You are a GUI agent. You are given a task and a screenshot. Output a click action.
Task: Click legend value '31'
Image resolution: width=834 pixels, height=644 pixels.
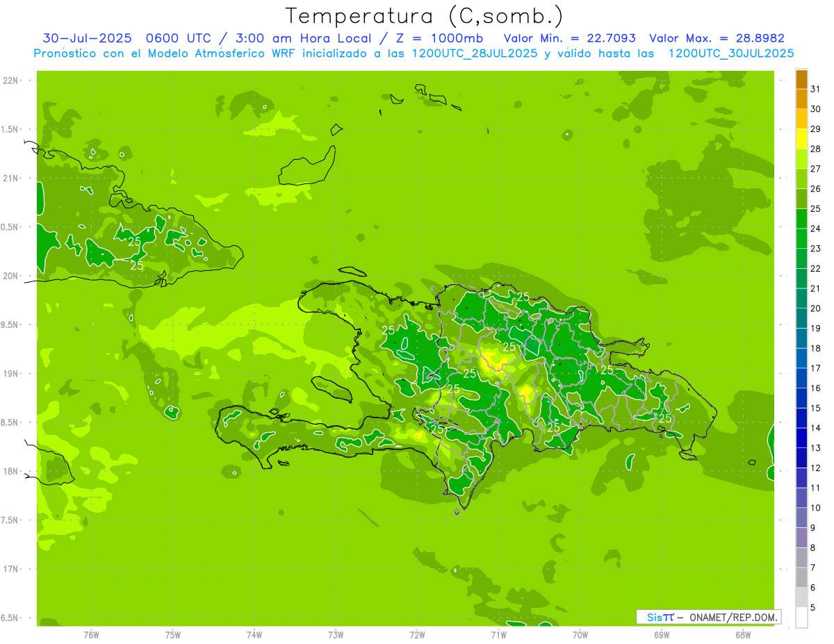[x=815, y=89]
